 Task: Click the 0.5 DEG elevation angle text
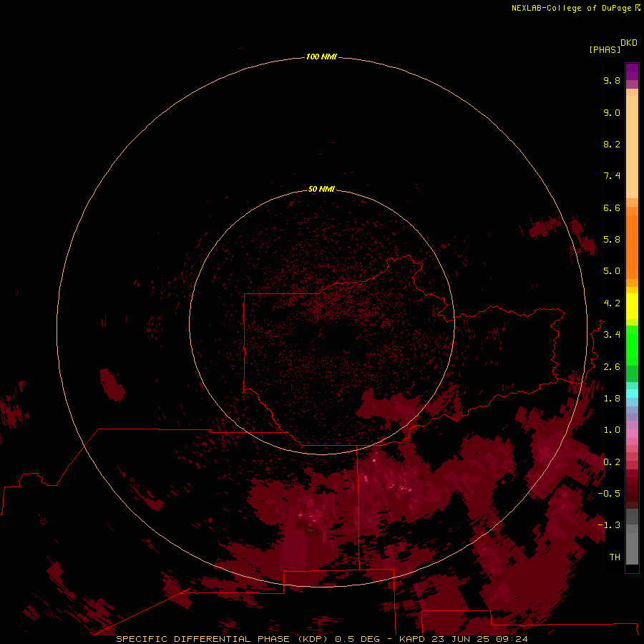tap(357, 639)
